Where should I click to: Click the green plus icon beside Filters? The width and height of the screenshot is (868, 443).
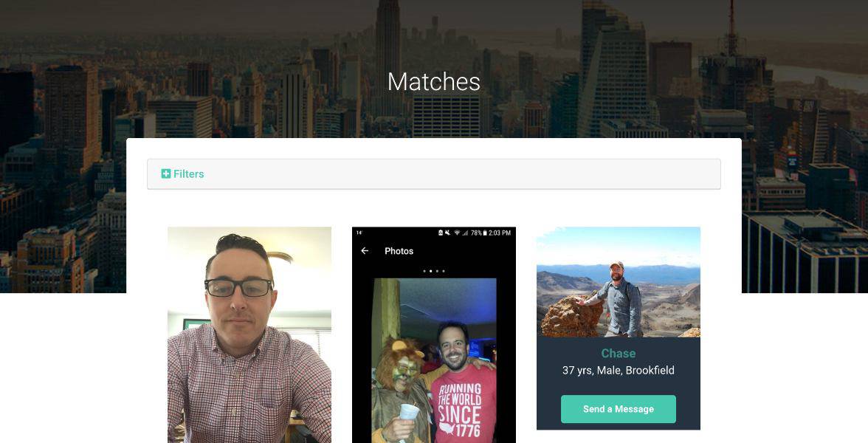click(x=165, y=174)
